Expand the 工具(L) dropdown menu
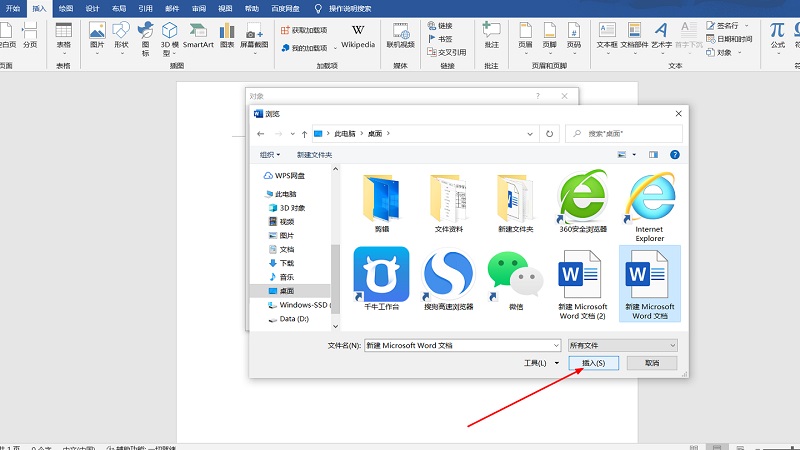Image resolution: width=800 pixels, height=450 pixels. [542, 363]
